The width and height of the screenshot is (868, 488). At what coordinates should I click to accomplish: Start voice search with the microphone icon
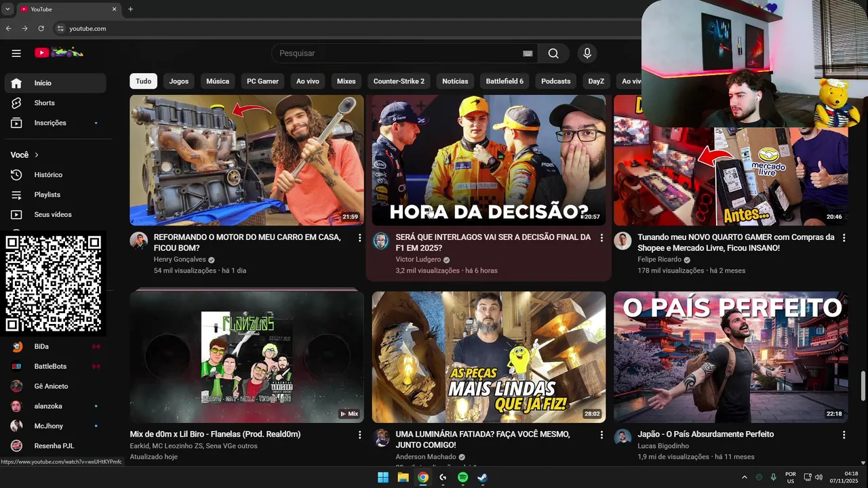(587, 54)
